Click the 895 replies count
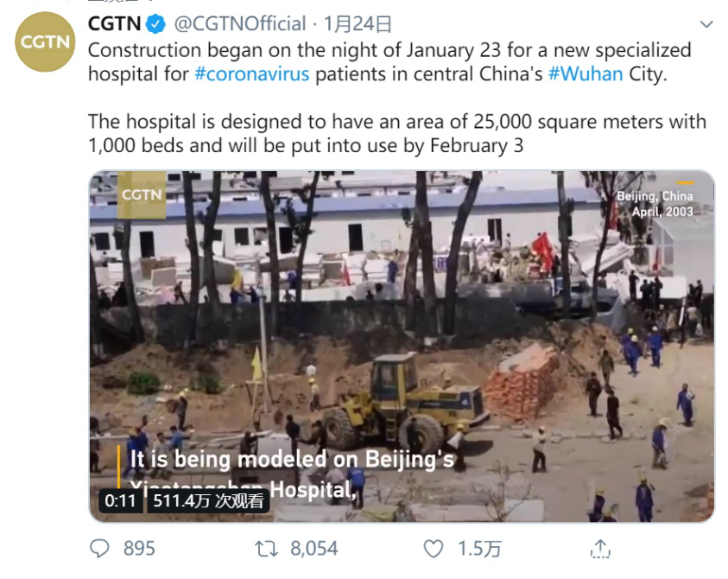 [139, 548]
